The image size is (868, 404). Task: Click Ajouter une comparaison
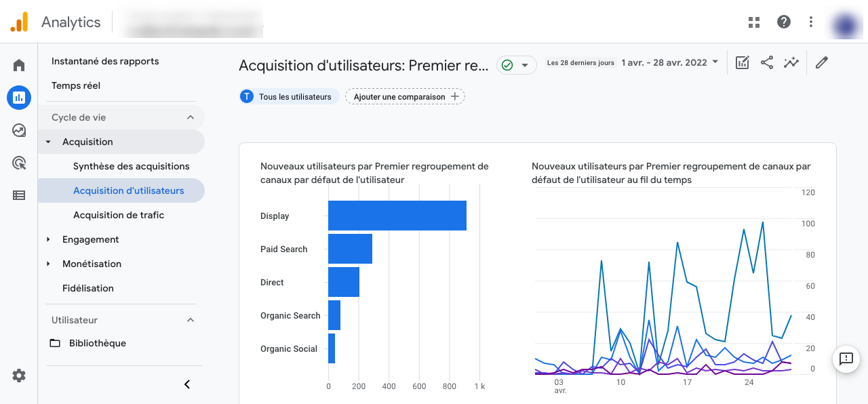tap(404, 96)
